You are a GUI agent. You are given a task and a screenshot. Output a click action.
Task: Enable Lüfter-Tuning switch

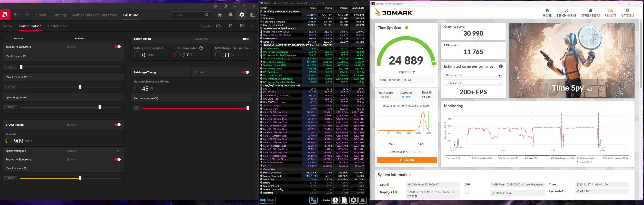click(x=246, y=39)
